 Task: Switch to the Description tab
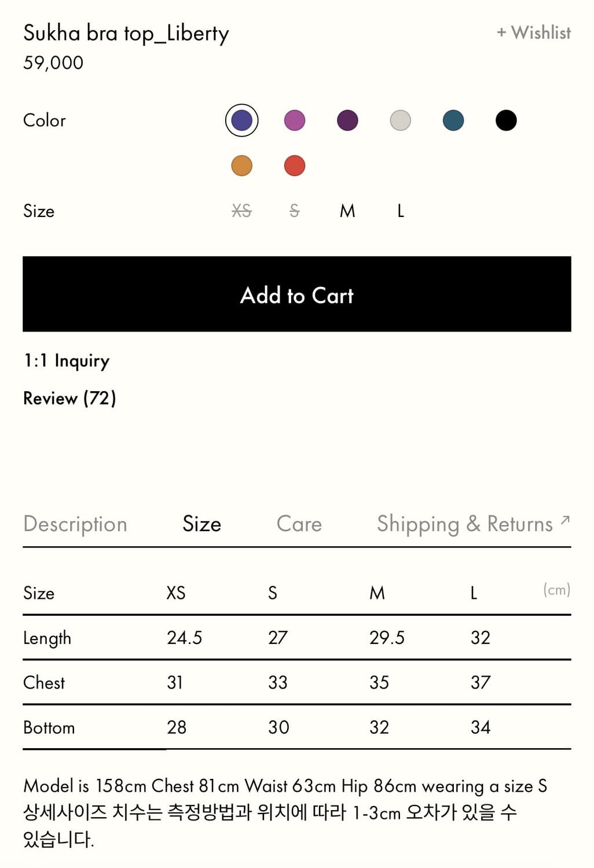pos(75,524)
